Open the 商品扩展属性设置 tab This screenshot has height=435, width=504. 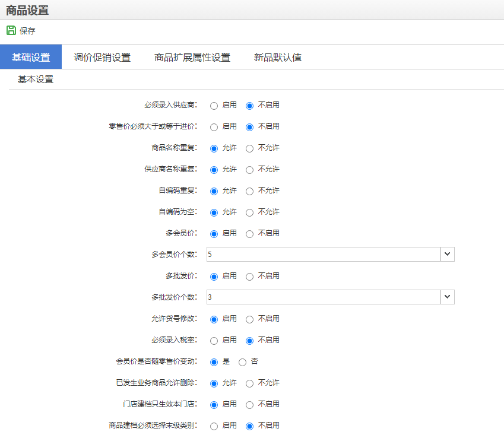192,58
